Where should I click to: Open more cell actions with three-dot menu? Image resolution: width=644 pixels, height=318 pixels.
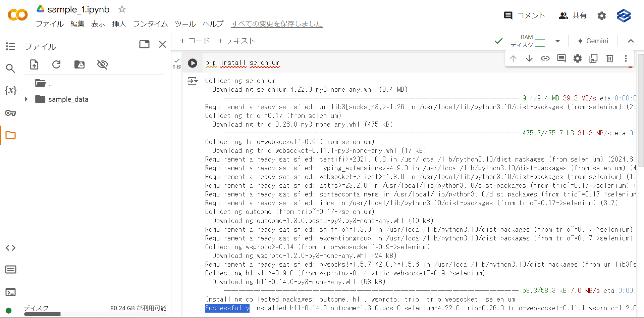(626, 58)
